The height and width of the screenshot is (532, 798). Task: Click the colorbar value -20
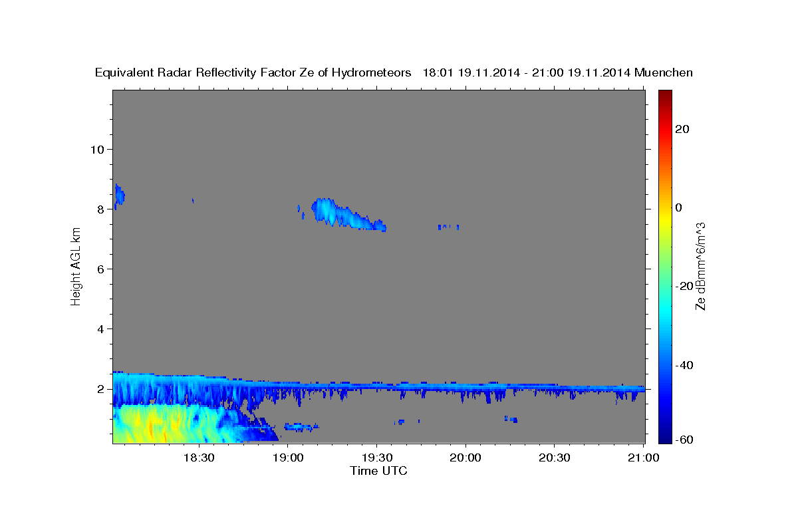[684, 286]
